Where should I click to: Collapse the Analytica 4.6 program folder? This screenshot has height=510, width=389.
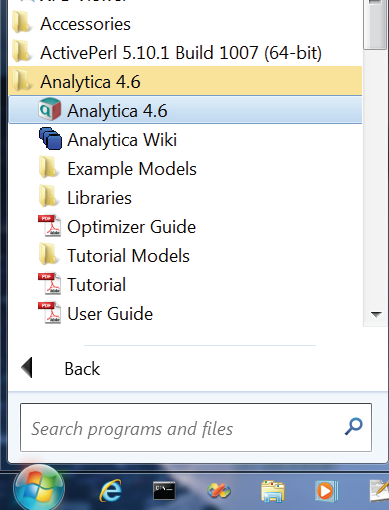pyautogui.click(x=185, y=81)
